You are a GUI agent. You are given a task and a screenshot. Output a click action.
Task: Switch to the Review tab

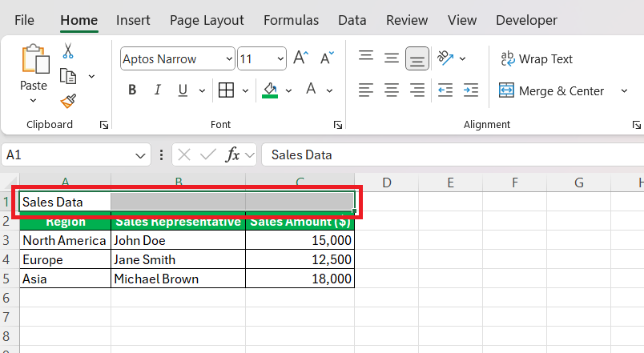click(407, 20)
